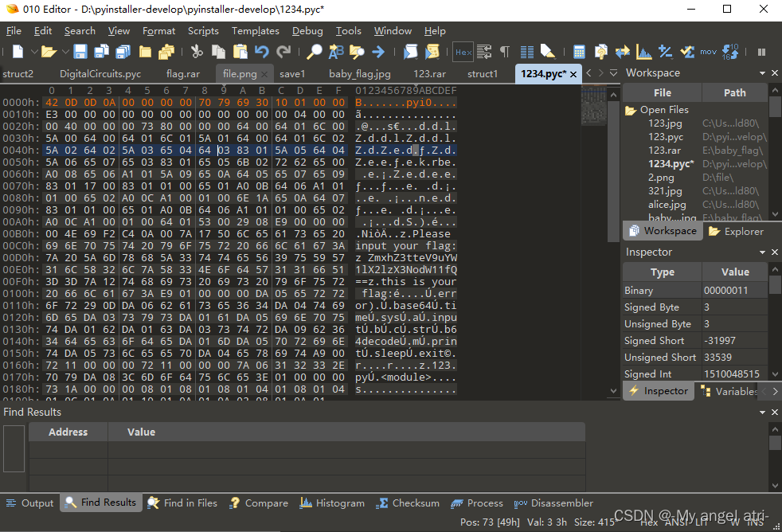Collapse the Open Files tree folder

tap(631, 110)
